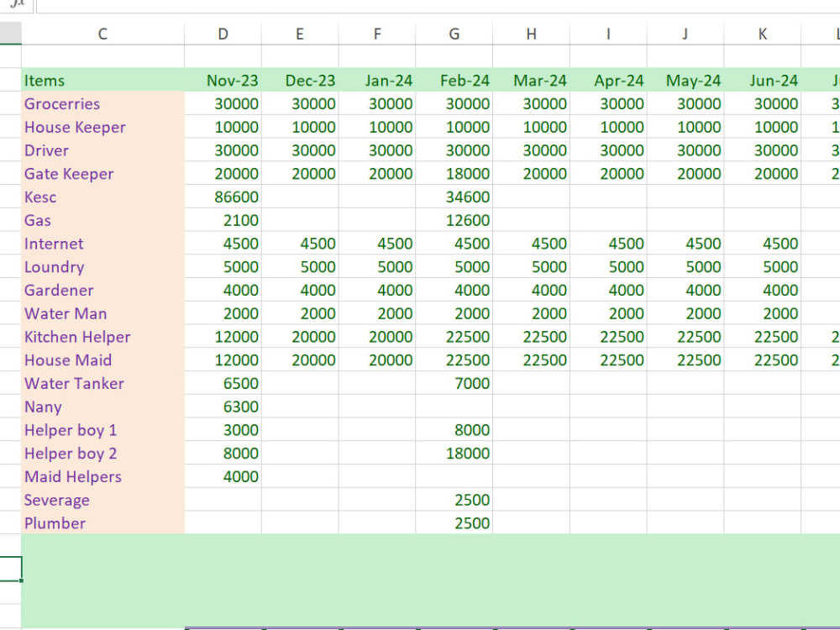Select the 'Severage' item cell

pos(102,500)
